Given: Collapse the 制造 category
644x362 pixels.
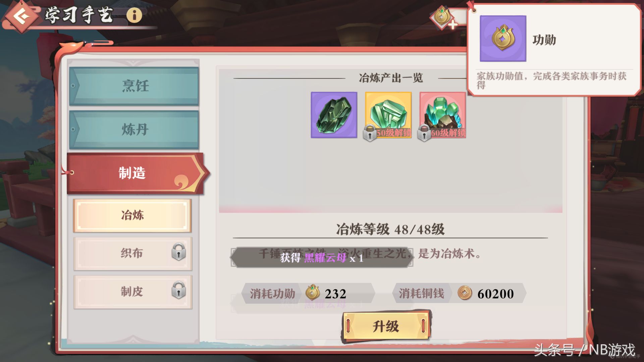Looking at the screenshot, I should click(x=136, y=173).
